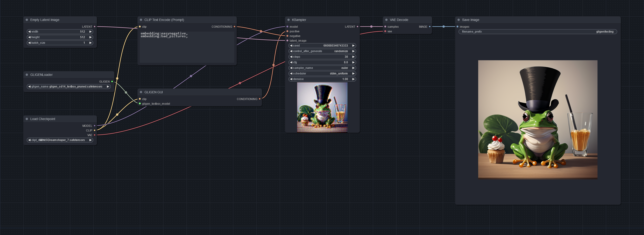Click the KSampler LATENT output socket
The image size is (644, 235).
tap(357, 27)
